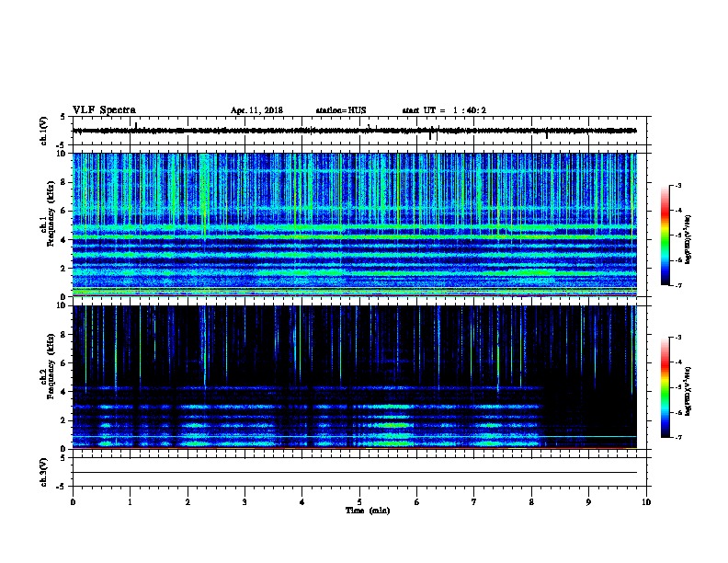Click inside the ch.2 spectrogram panel

pos(354,377)
